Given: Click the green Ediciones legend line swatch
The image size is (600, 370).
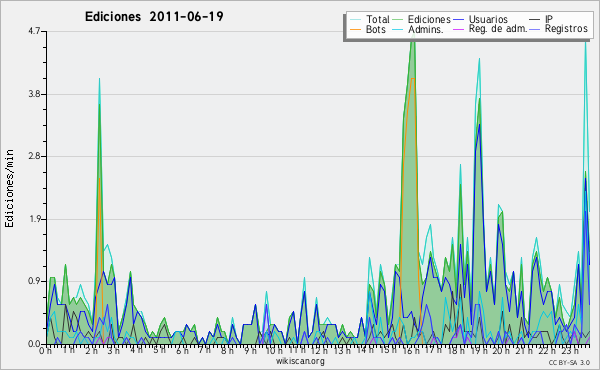Looking at the screenshot, I should (x=398, y=20).
